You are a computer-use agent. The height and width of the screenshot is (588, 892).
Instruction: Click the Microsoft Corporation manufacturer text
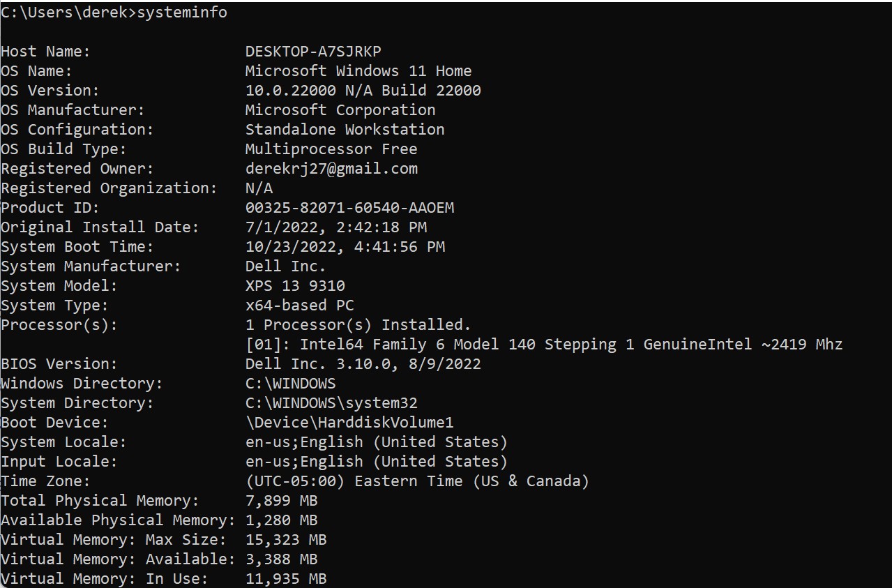pos(340,110)
